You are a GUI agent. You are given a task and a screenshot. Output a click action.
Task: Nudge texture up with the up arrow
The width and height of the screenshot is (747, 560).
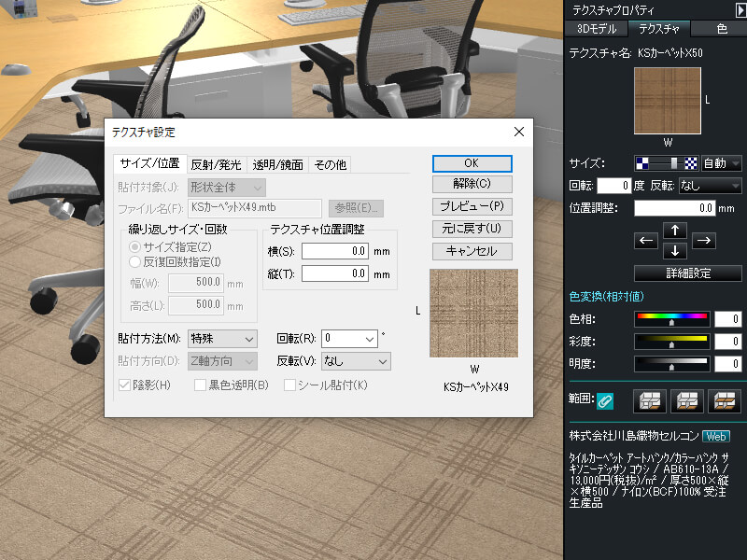tap(673, 230)
